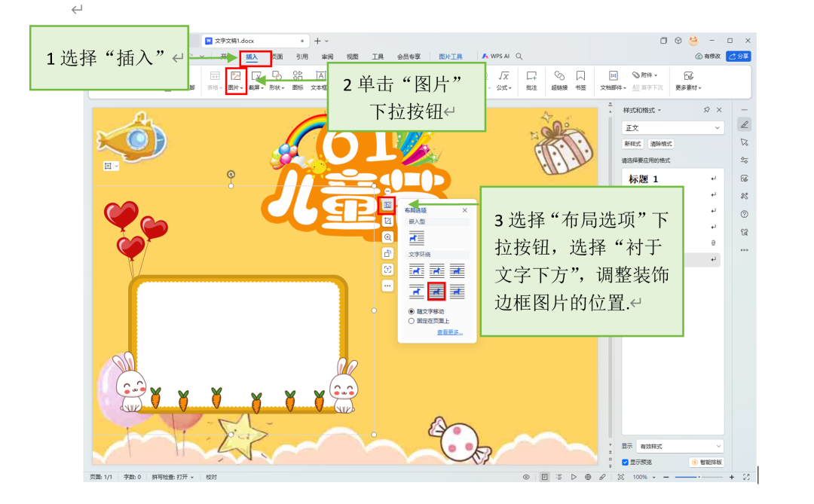Open the 100% zoom level dropdown
814x504 pixels.
tap(654, 477)
